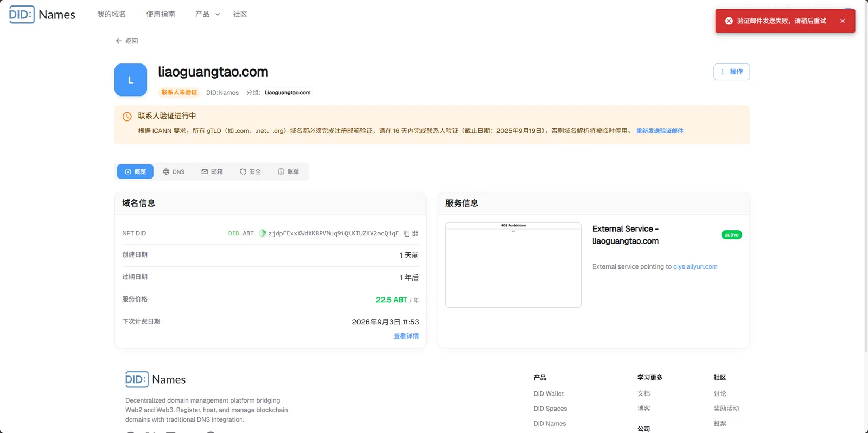868x433 pixels.
Task: Switch to the DNS tab
Action: 174,171
